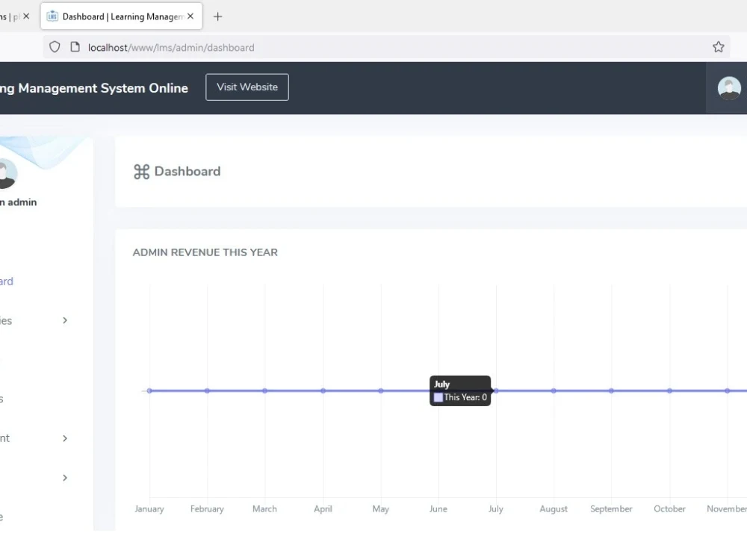Click the Dashboard command symbol icon
The width and height of the screenshot is (747, 560).
141,172
